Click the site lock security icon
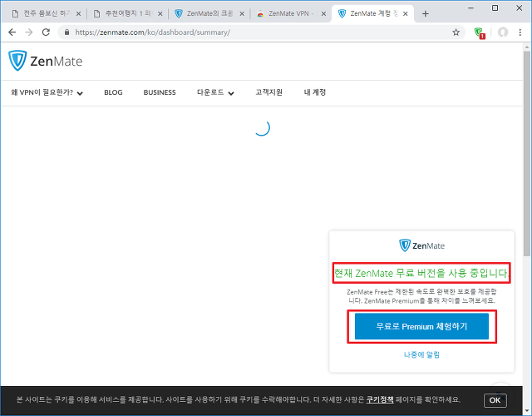This screenshot has width=532, height=416. (66, 32)
